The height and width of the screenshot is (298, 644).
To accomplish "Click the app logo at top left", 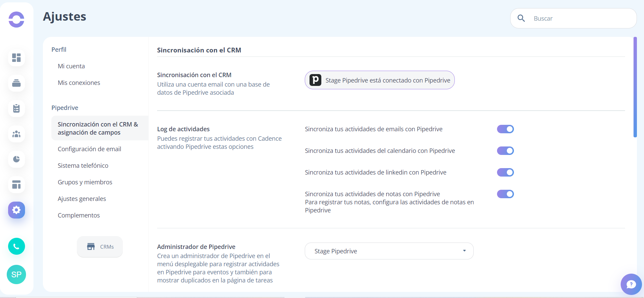I will tap(16, 20).
